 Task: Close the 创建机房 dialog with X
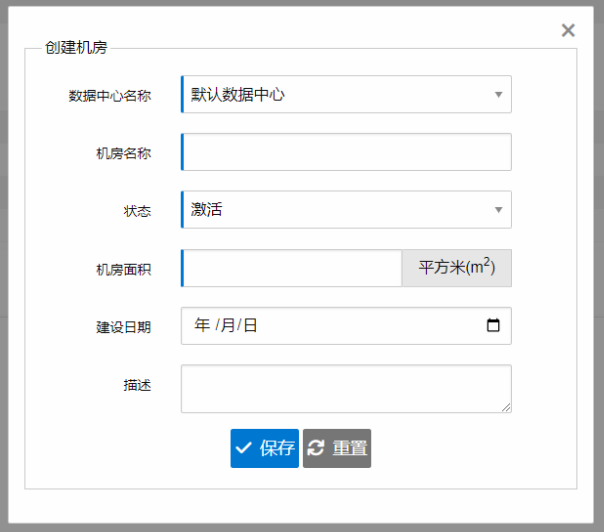click(x=568, y=30)
